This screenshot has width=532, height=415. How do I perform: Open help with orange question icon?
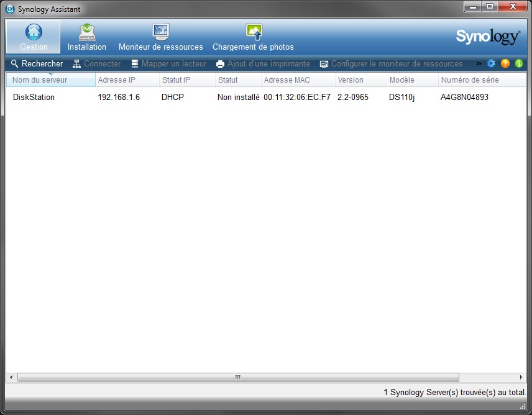(x=505, y=63)
